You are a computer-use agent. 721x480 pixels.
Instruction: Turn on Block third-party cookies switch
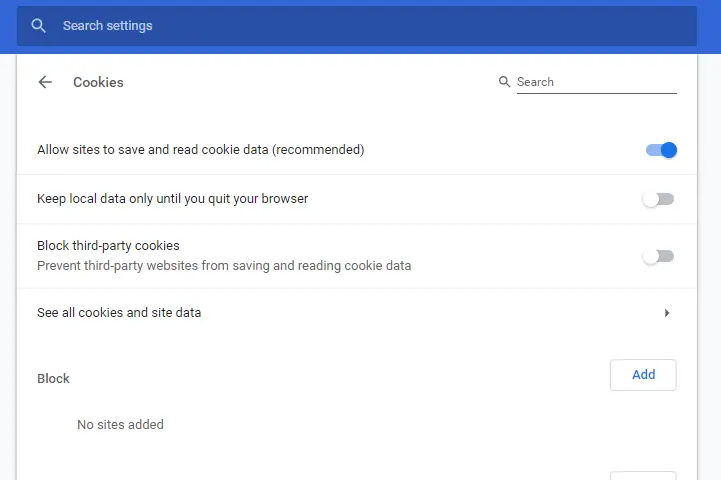pyautogui.click(x=658, y=256)
